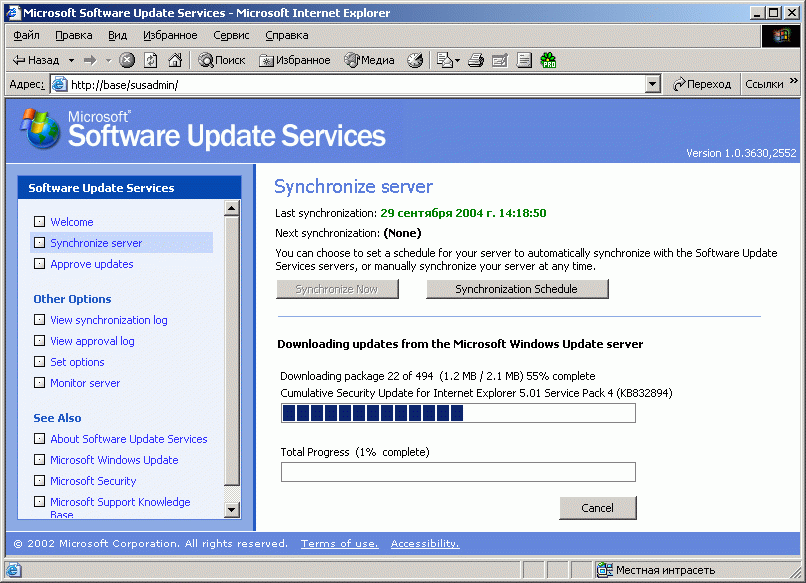Screen dimensions: 806x583
Task: Click the bullet icon beside Set options
Action: 39,361
